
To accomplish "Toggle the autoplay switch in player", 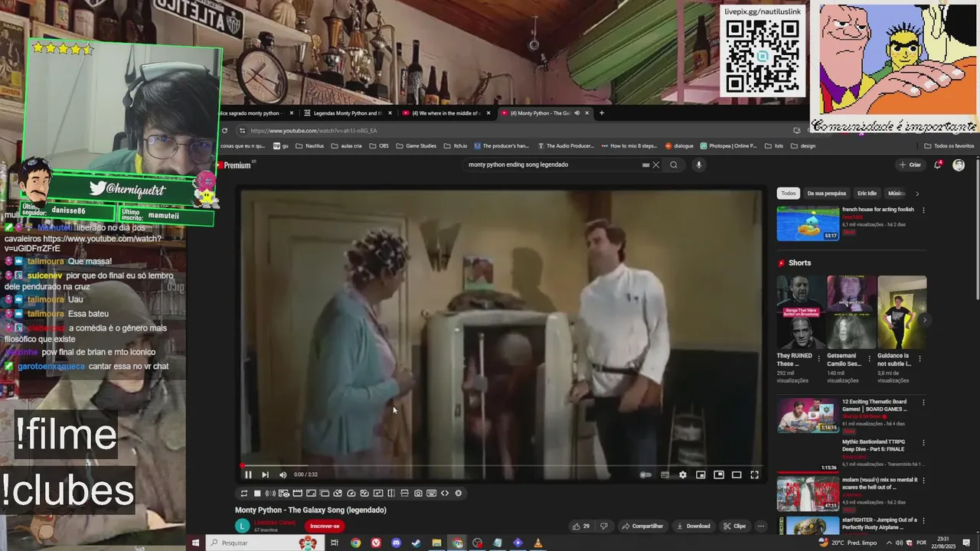I will pos(646,474).
